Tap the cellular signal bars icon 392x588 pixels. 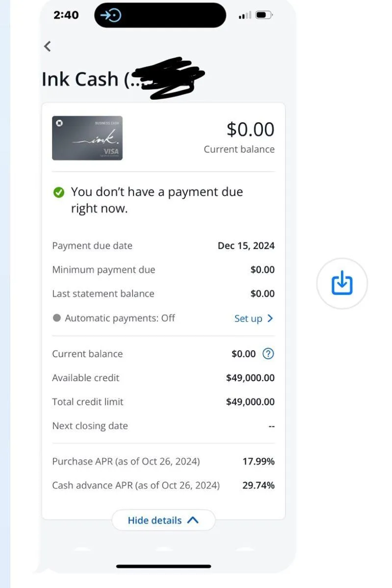point(244,16)
